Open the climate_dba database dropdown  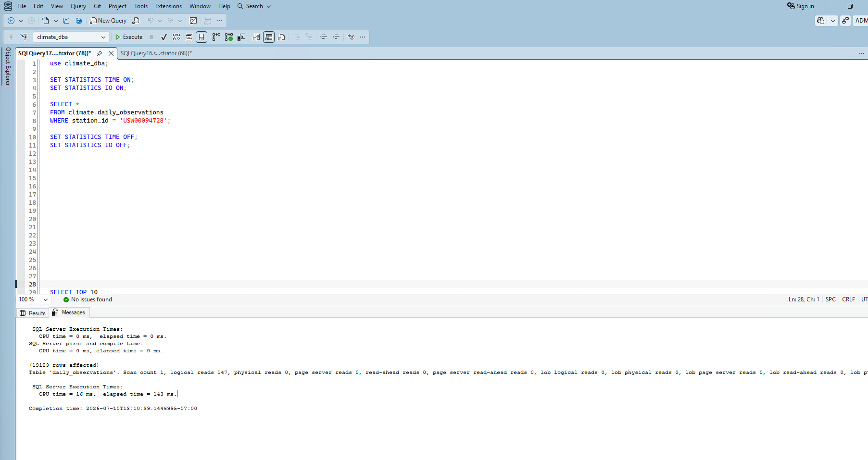70,37
